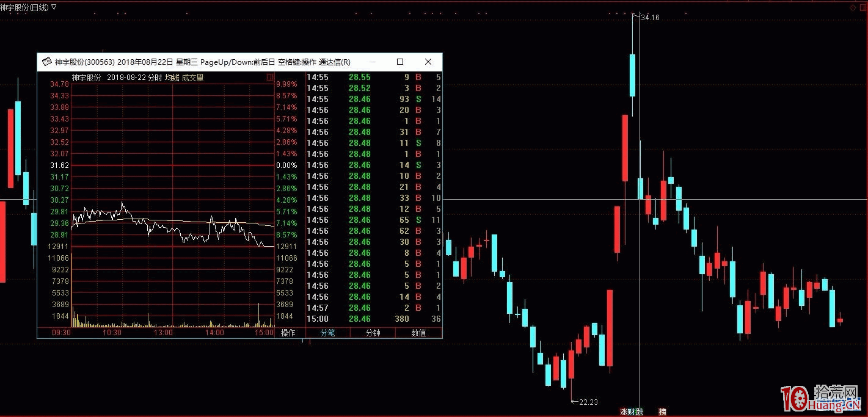The width and height of the screenshot is (868, 417).
Task: Click the small red square icon beside 成交量
Action: click(x=270, y=78)
